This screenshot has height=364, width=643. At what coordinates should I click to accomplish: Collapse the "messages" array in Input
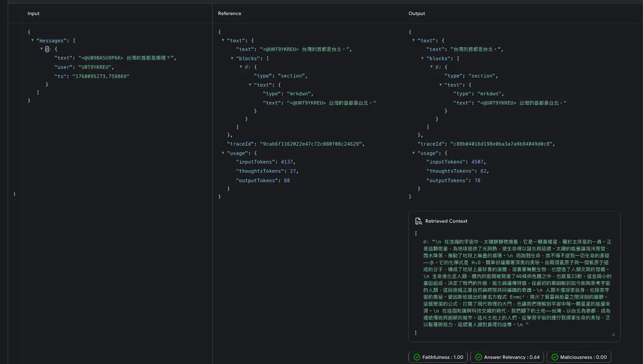point(33,40)
